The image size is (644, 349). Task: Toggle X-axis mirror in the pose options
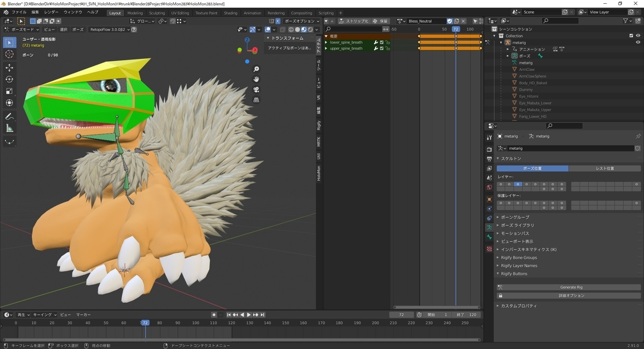click(277, 21)
